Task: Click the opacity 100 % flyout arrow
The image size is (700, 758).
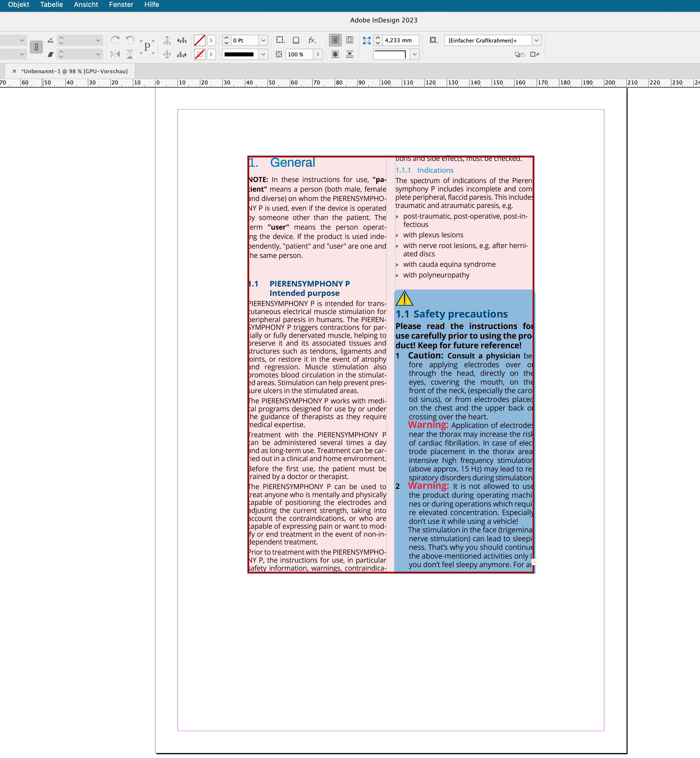Action: [x=318, y=55]
